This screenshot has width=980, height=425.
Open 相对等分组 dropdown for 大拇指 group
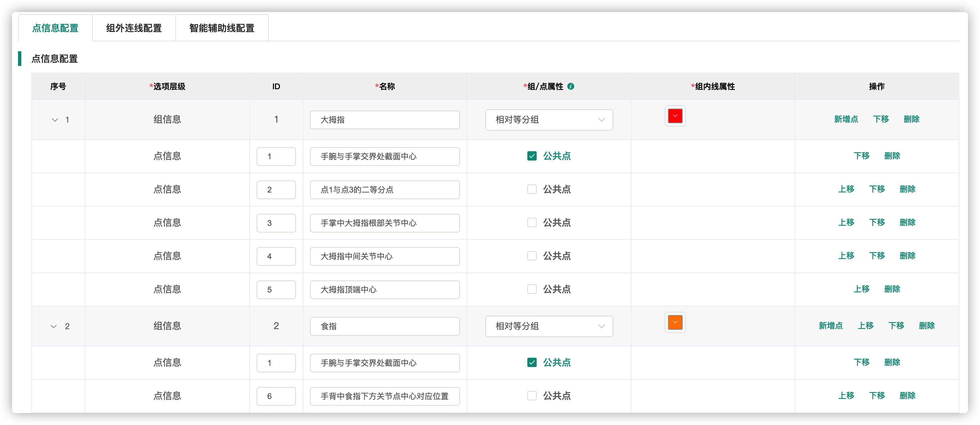click(x=549, y=120)
